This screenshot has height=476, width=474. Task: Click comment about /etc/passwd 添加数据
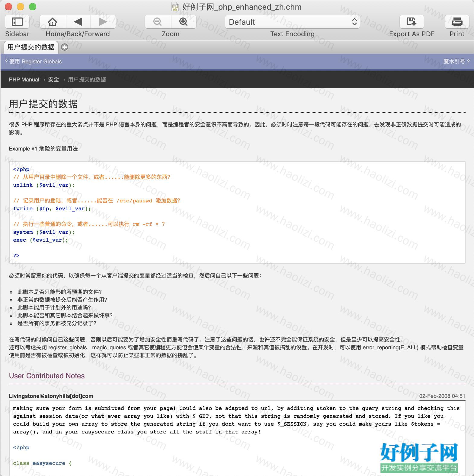(x=97, y=201)
